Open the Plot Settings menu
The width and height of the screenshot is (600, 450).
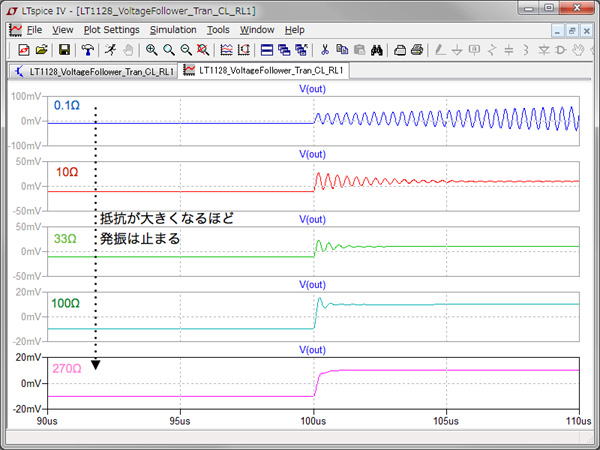pos(111,30)
